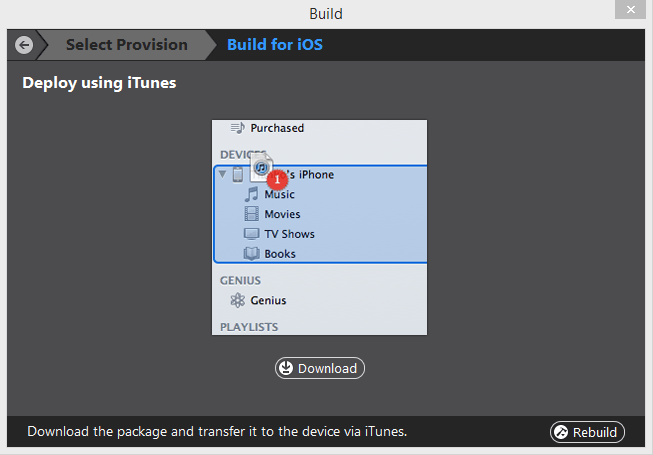
Task: Click the PLAYLISTS section header
Action: (249, 327)
